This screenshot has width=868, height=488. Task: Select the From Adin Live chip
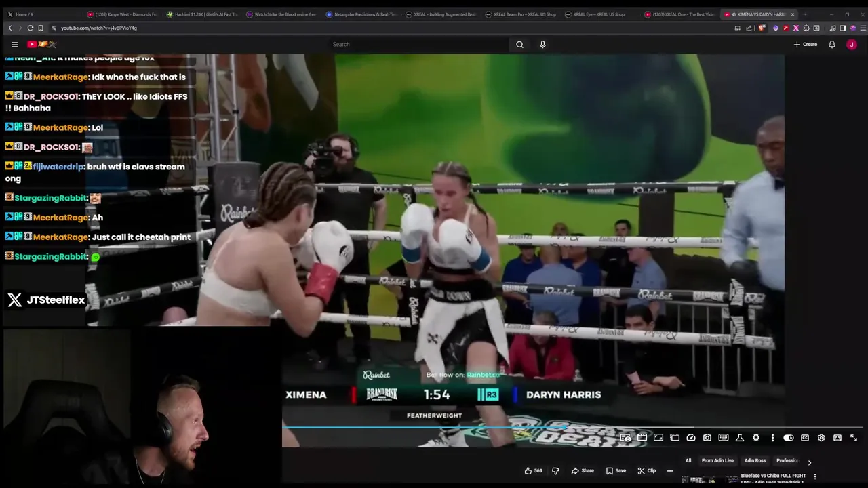(717, 460)
